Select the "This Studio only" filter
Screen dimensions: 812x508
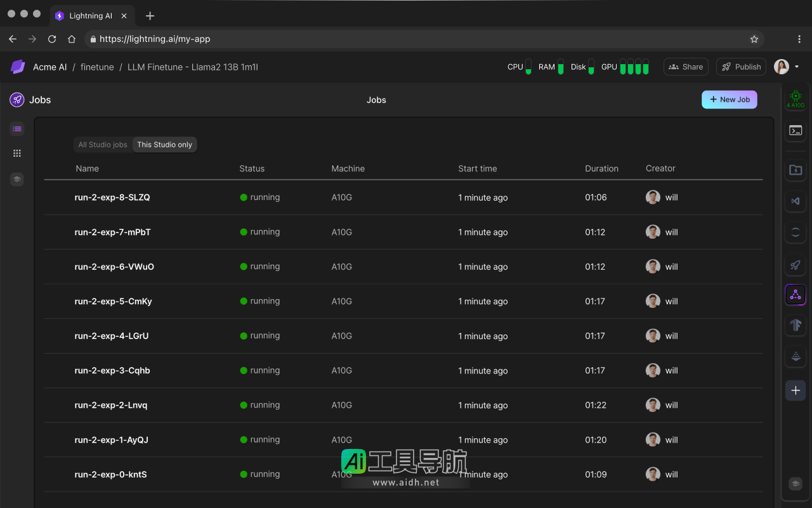pyautogui.click(x=164, y=145)
